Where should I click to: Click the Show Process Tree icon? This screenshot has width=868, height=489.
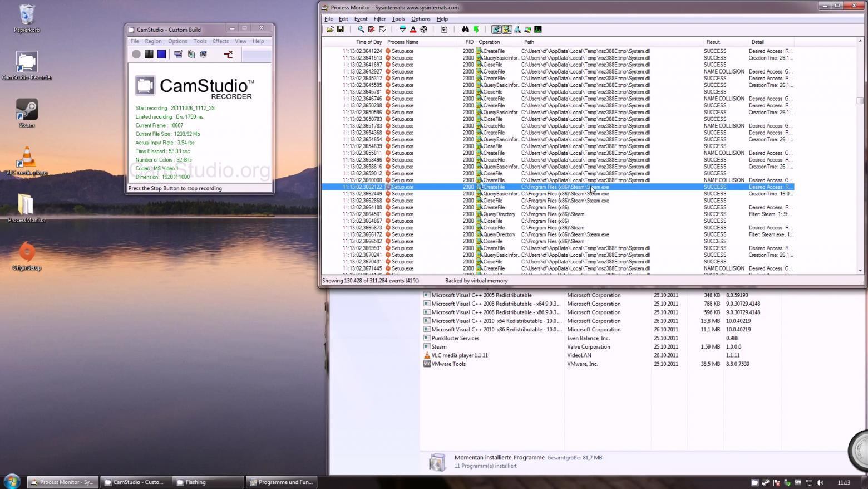click(x=444, y=30)
